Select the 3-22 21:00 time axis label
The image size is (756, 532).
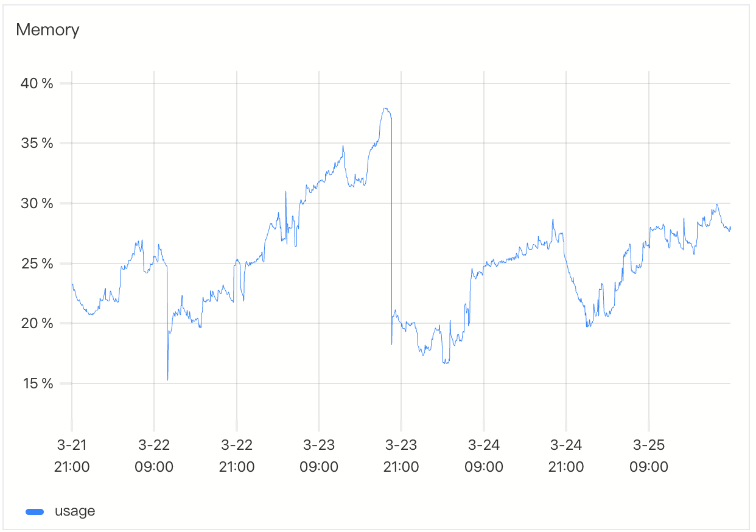click(236, 456)
